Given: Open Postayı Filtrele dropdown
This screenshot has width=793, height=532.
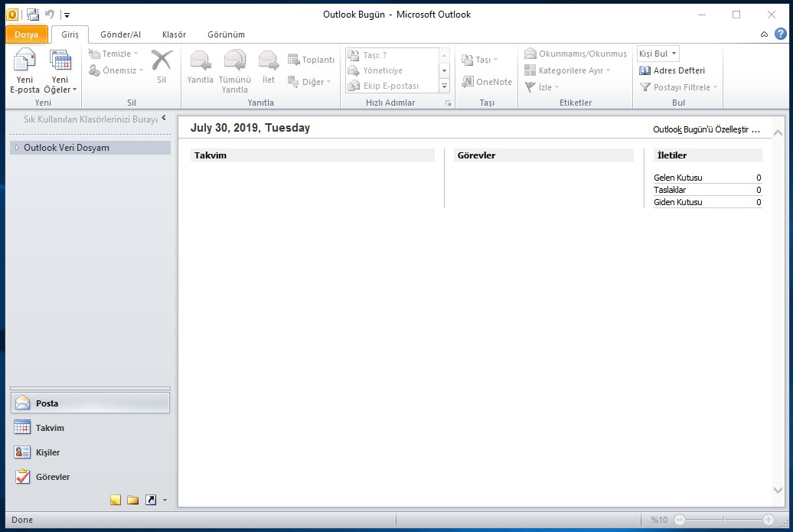Looking at the screenshot, I should tap(678, 87).
